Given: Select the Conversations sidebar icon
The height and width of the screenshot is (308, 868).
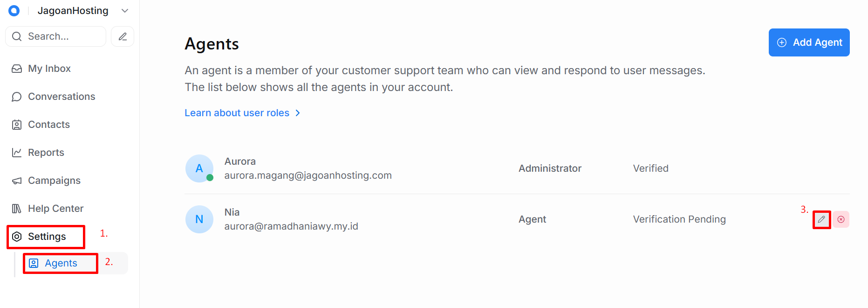Looking at the screenshot, I should point(17,97).
